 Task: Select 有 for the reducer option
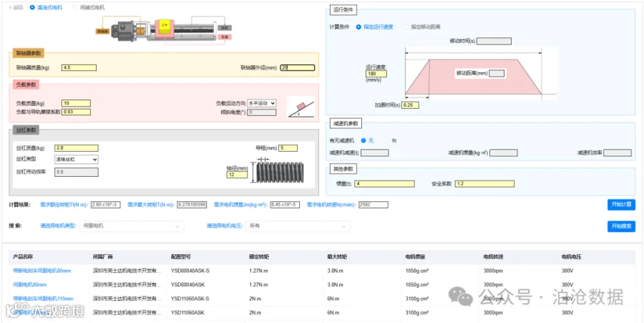point(391,140)
